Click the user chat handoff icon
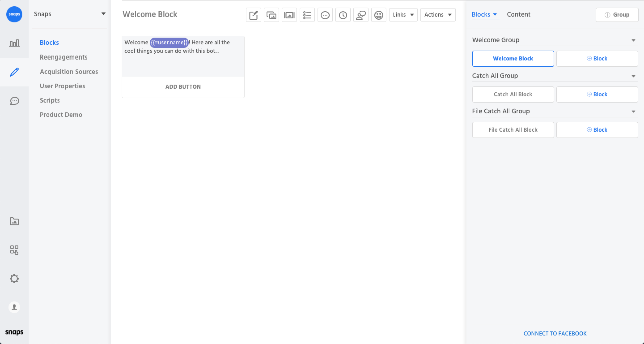The width and height of the screenshot is (644, 344). click(361, 15)
